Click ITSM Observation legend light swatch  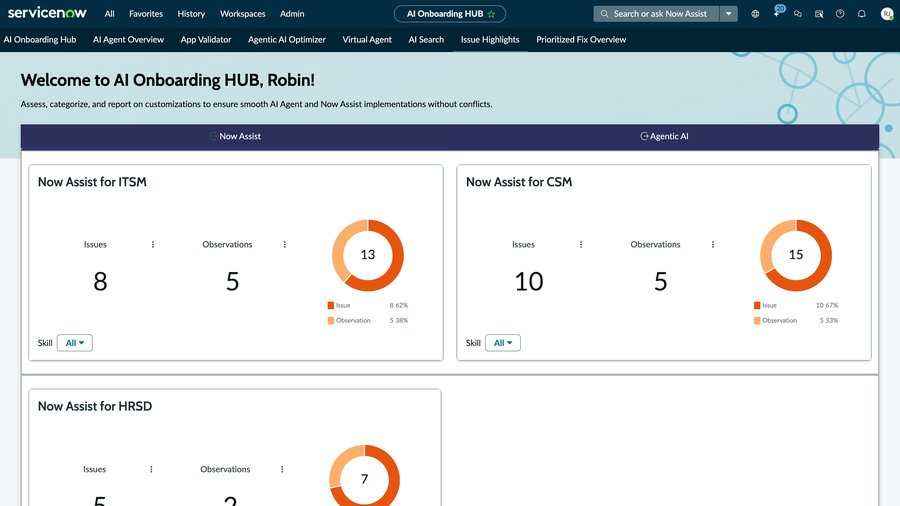[331, 321]
